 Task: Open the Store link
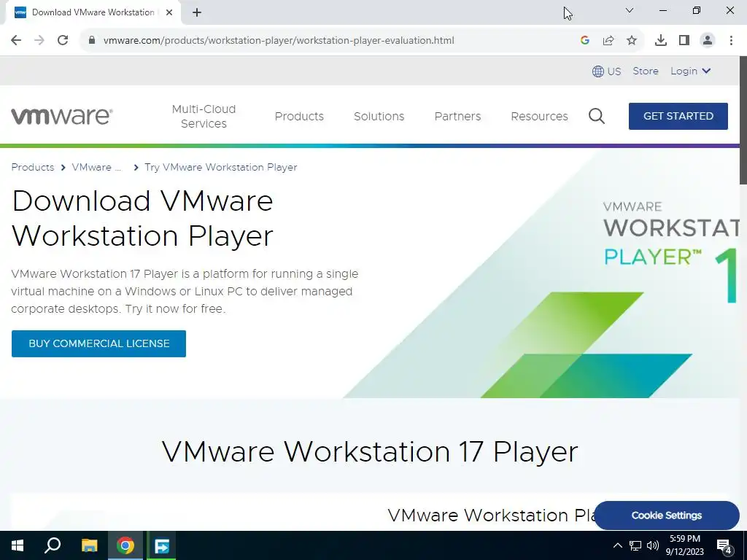(x=646, y=71)
